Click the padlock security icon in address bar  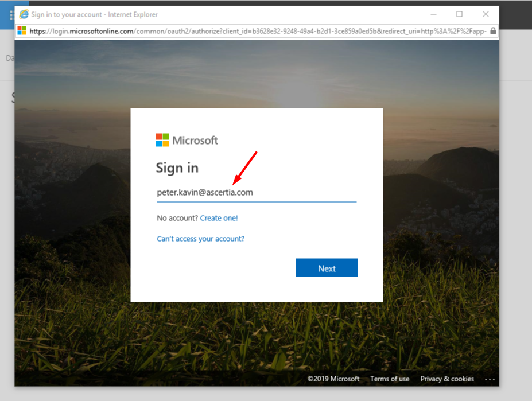[493, 31]
